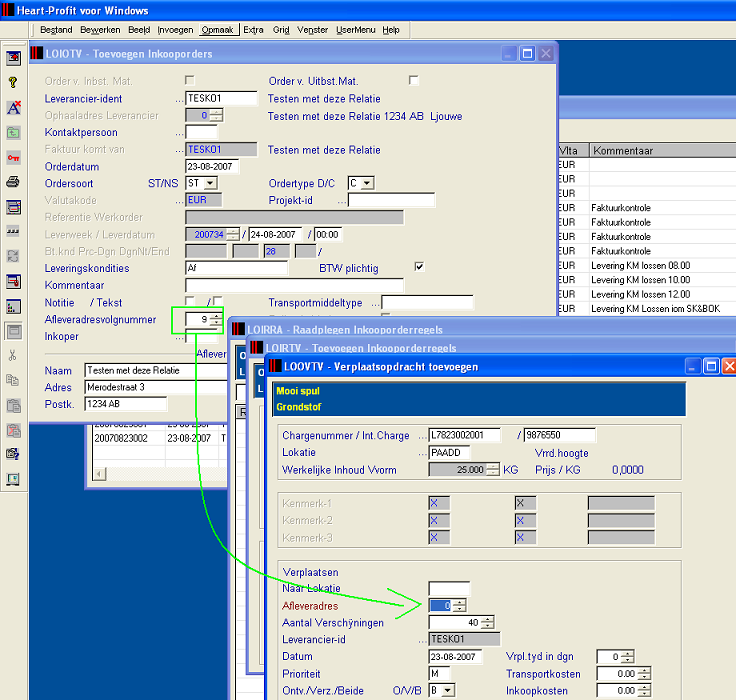Open lookup dots beside Lokatie field
This screenshot has width=736, height=700.
pos(423,454)
